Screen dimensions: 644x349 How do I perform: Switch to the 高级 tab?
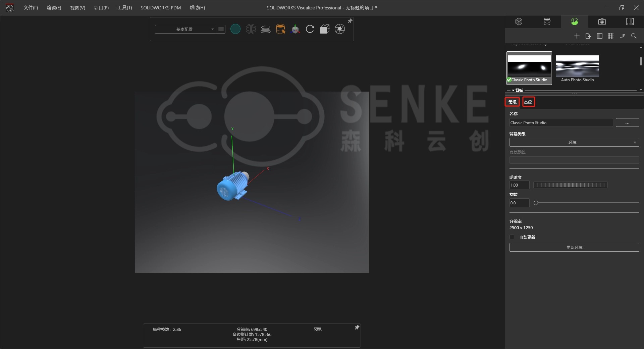tap(528, 102)
